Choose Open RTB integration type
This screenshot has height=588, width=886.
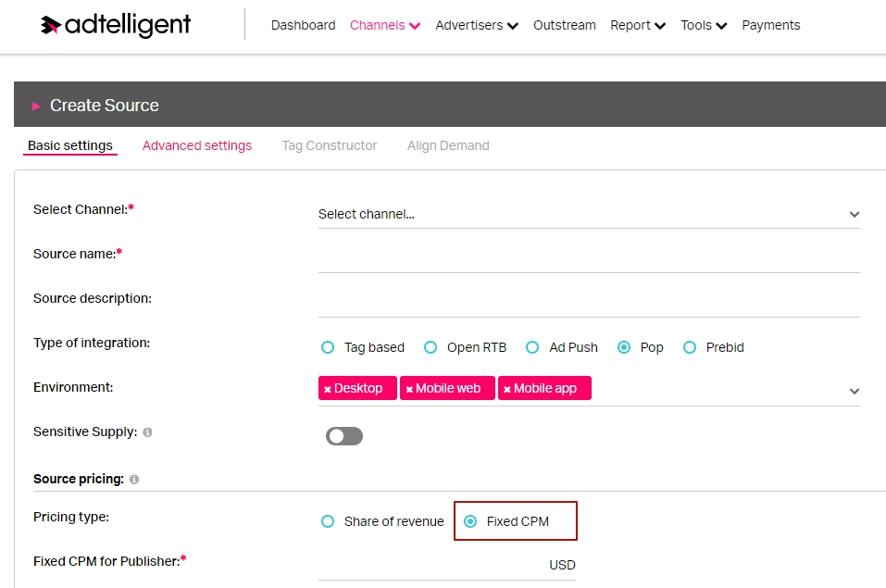(x=431, y=347)
